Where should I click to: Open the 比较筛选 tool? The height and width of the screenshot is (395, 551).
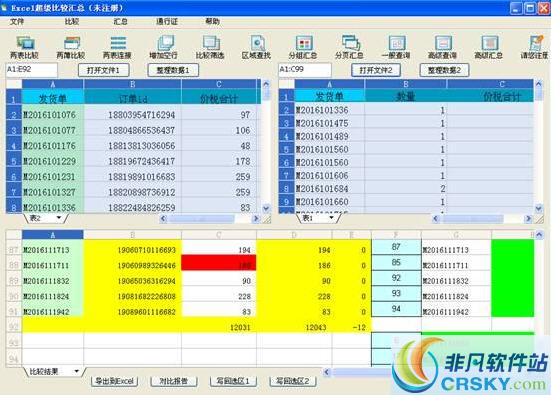(210, 47)
